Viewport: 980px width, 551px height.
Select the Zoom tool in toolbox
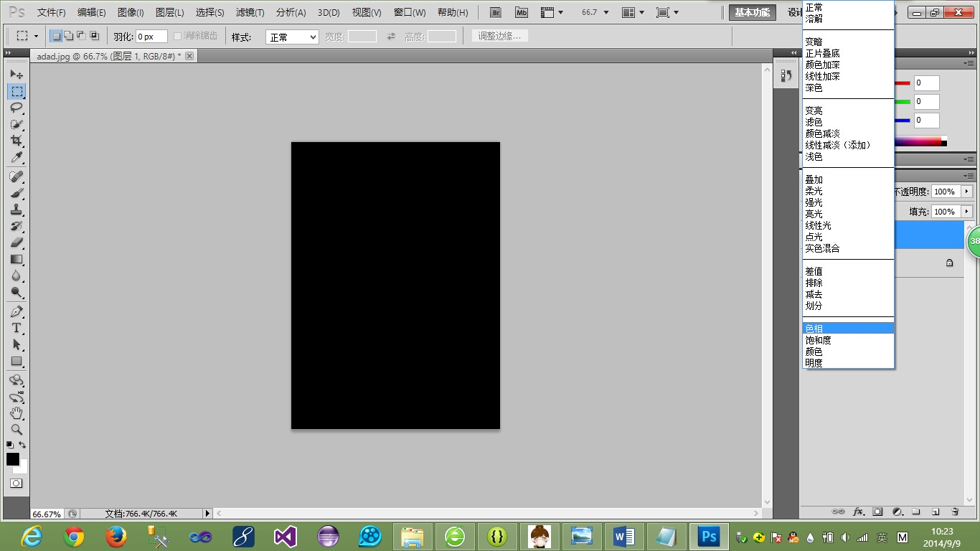[17, 430]
